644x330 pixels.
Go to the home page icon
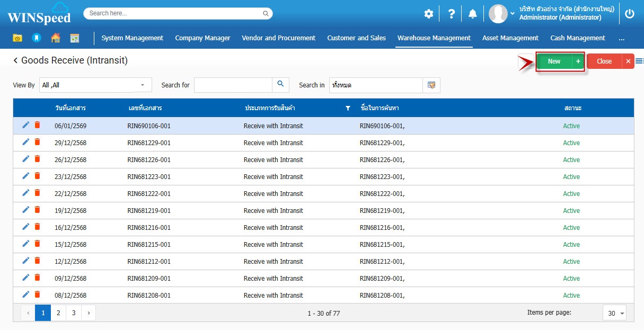coord(55,38)
